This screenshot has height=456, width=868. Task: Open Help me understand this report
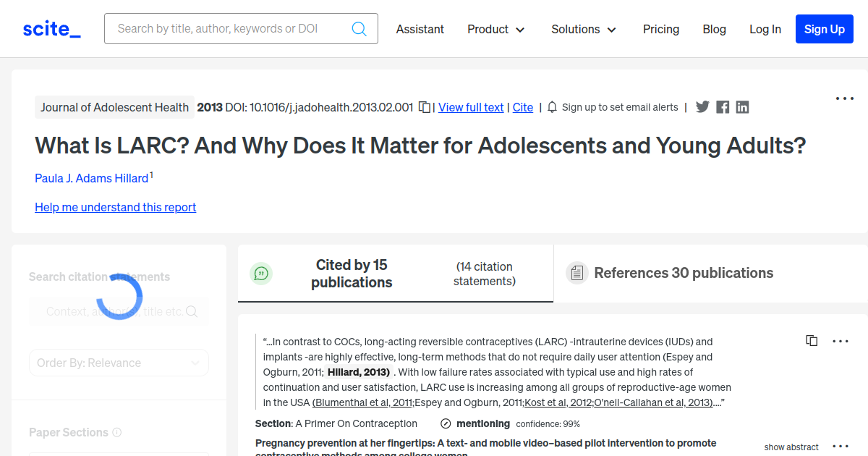(115, 207)
